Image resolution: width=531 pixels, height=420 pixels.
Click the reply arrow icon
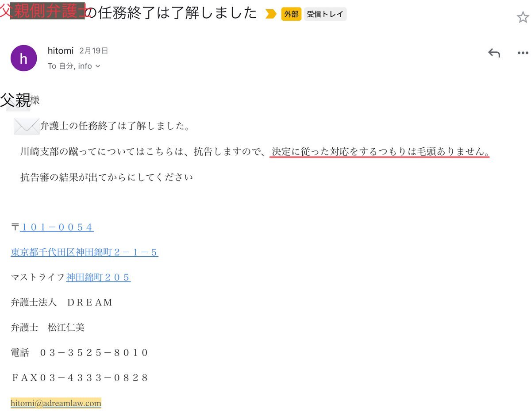(494, 53)
